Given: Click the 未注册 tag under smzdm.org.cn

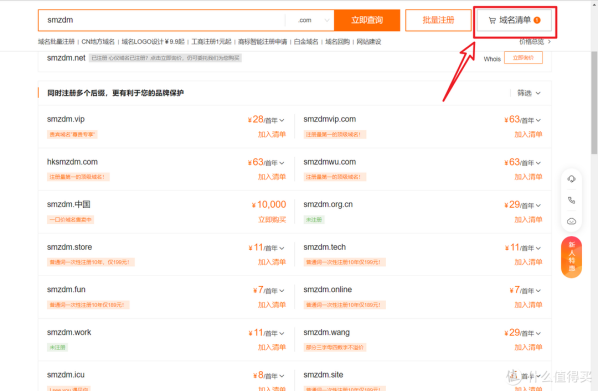Looking at the screenshot, I should click(314, 220).
